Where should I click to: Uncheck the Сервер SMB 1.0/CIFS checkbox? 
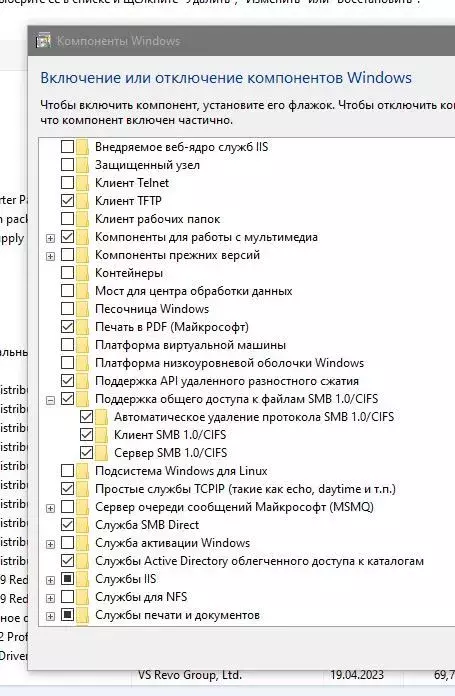tap(87, 453)
